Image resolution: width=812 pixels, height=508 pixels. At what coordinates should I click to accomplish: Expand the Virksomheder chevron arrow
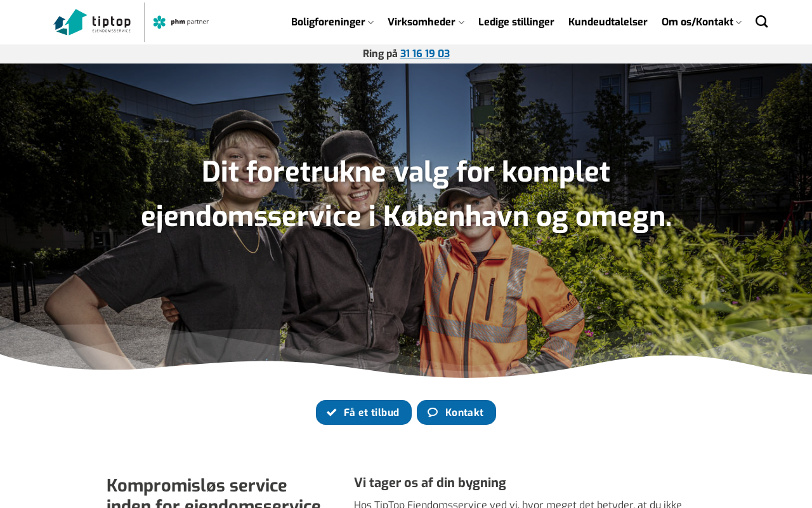coord(461,22)
